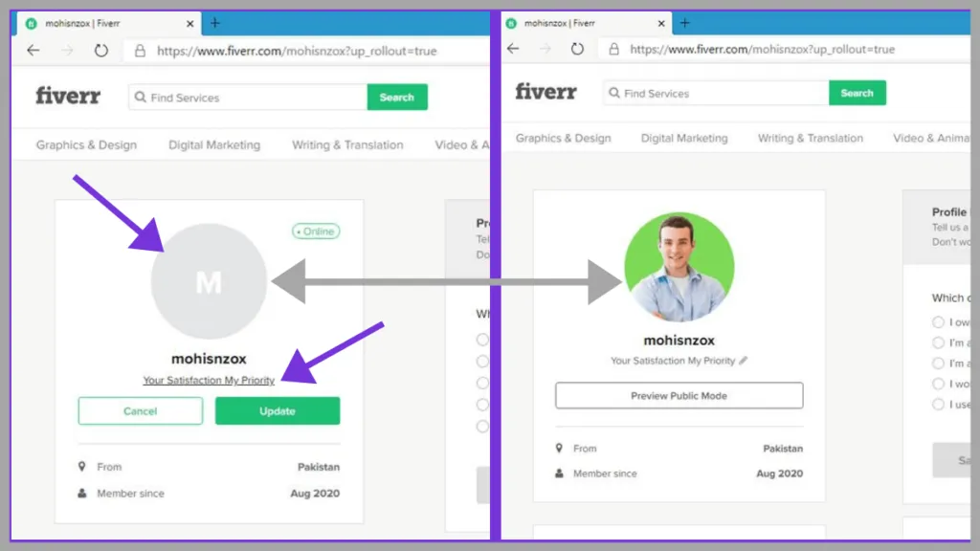Click member person icon in right profile card
This screenshot has width=980, height=551.
click(559, 474)
